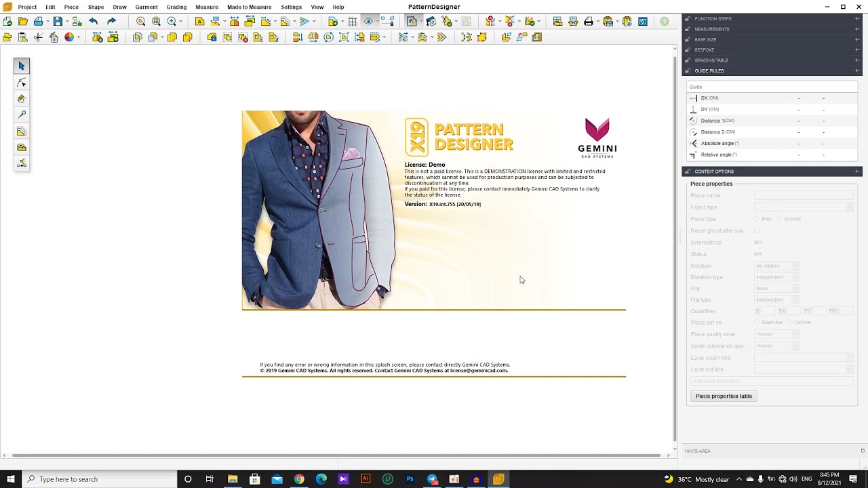Click the green help question mark icon
Screen dimensions: 868x488
tap(665, 22)
